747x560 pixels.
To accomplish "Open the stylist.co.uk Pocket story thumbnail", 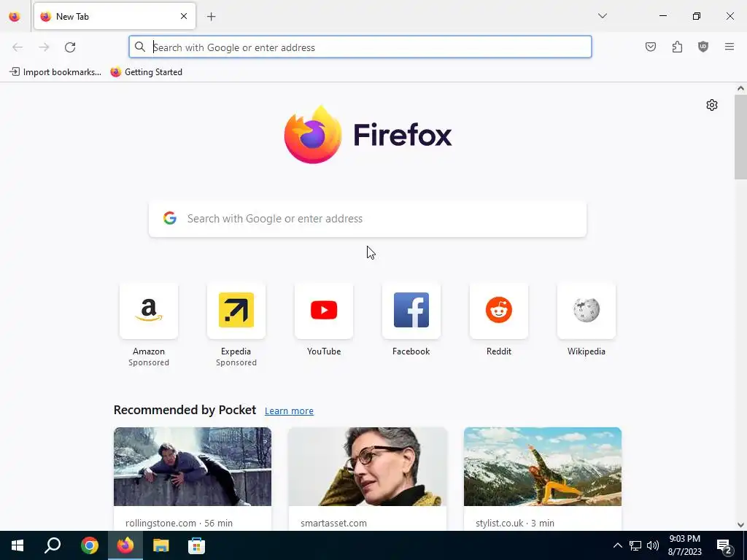I will tap(543, 467).
